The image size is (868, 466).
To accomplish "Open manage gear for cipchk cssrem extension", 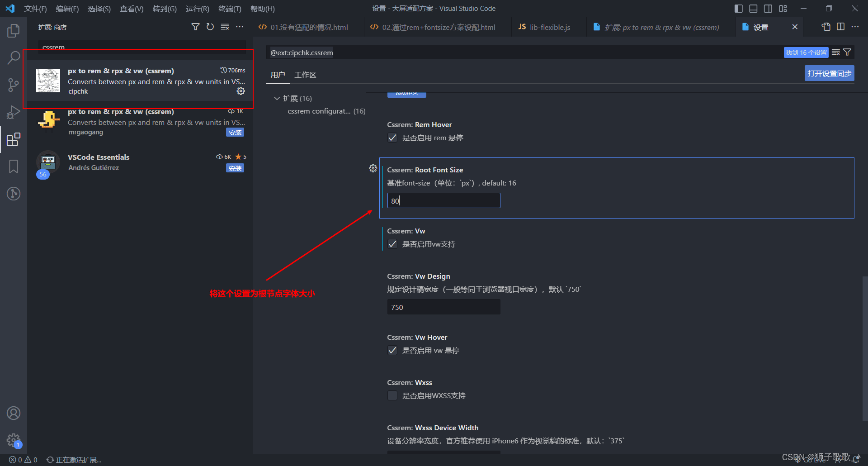I will tap(241, 91).
